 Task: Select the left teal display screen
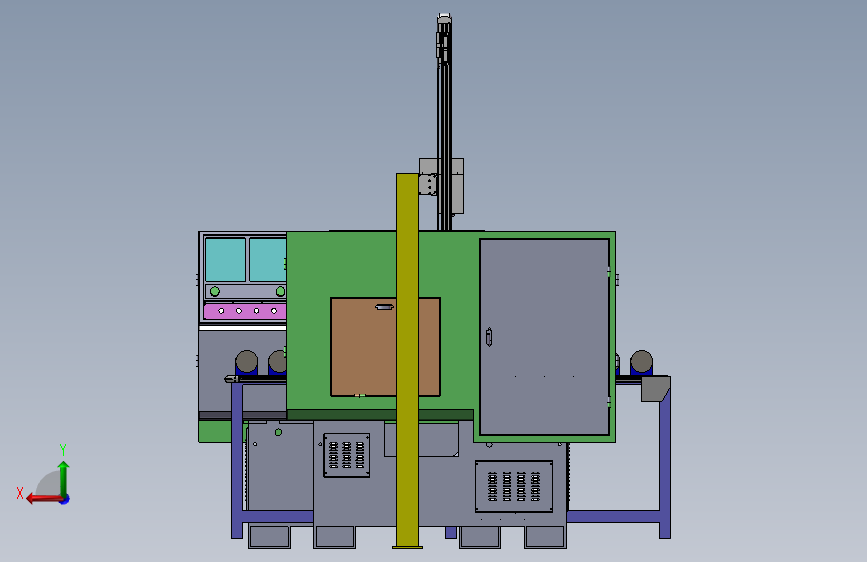226,260
